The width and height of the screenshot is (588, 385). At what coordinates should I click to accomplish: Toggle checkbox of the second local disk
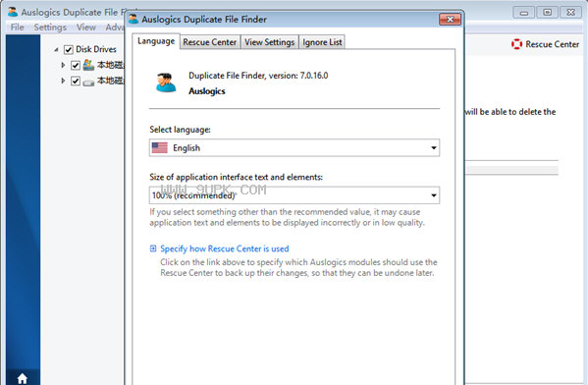(x=76, y=82)
